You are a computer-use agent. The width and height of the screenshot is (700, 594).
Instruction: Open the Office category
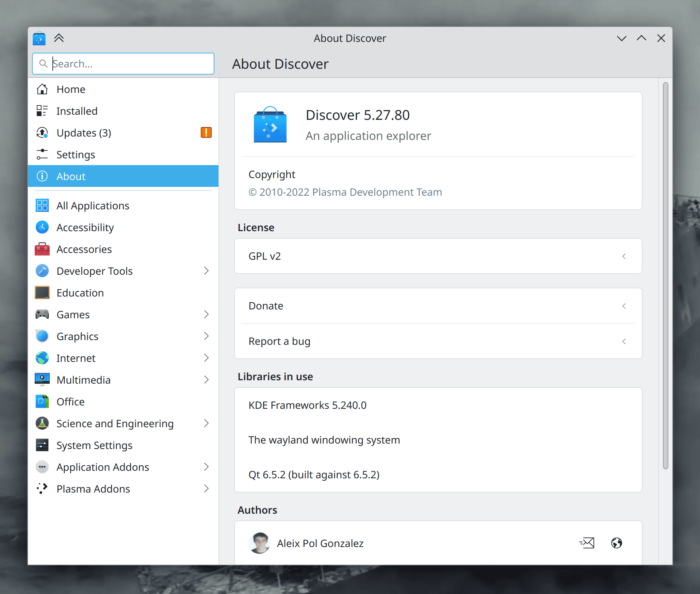click(x=123, y=402)
